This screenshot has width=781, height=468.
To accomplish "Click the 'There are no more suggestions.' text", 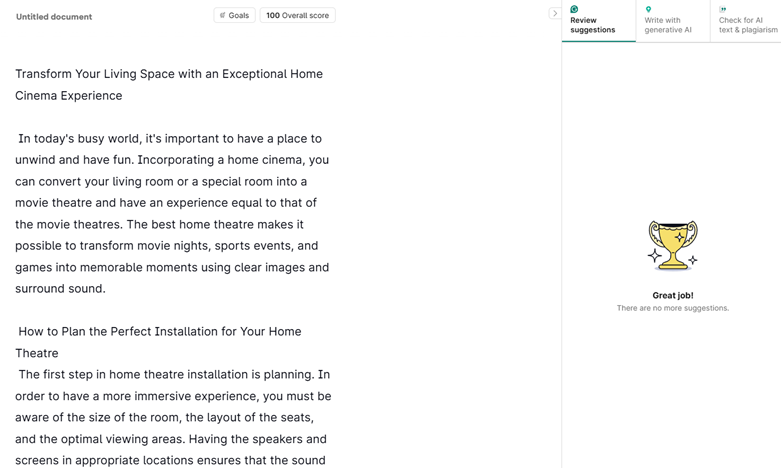I will [672, 308].
